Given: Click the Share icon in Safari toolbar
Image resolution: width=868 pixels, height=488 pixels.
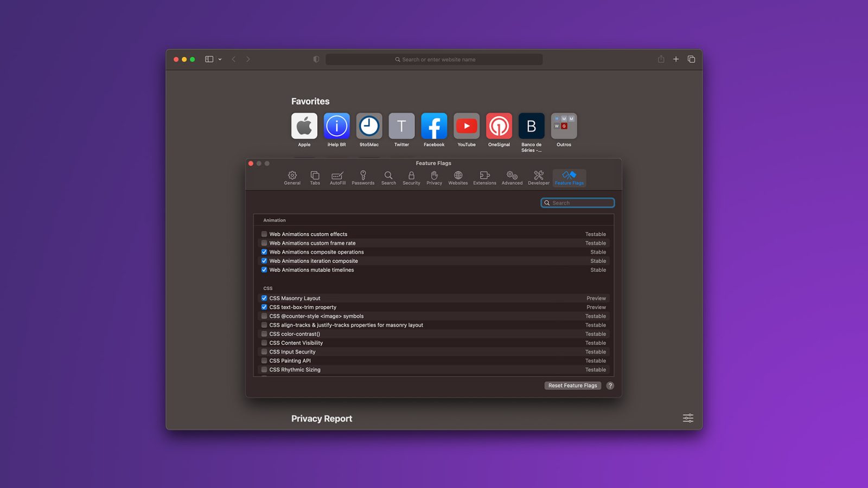Looking at the screenshot, I should point(661,59).
